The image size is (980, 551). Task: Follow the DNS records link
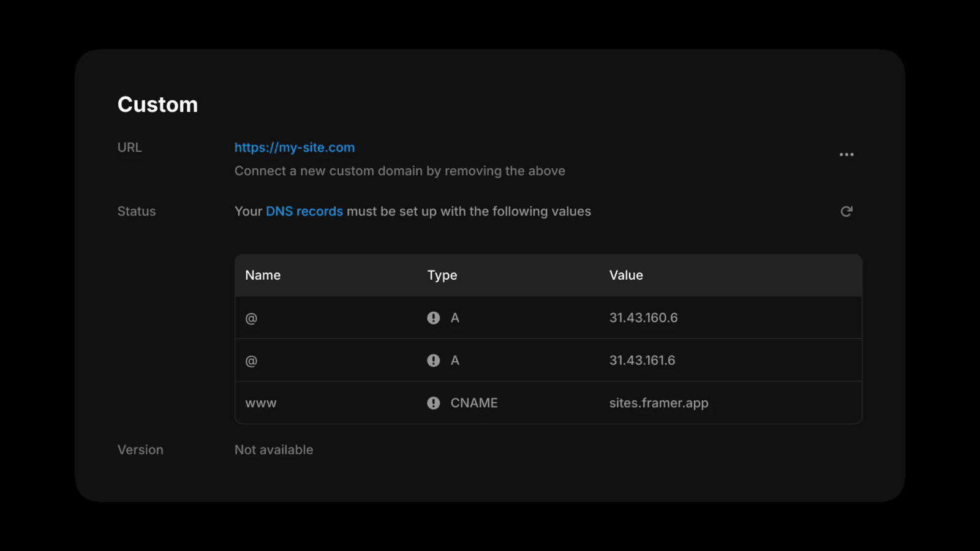click(304, 211)
